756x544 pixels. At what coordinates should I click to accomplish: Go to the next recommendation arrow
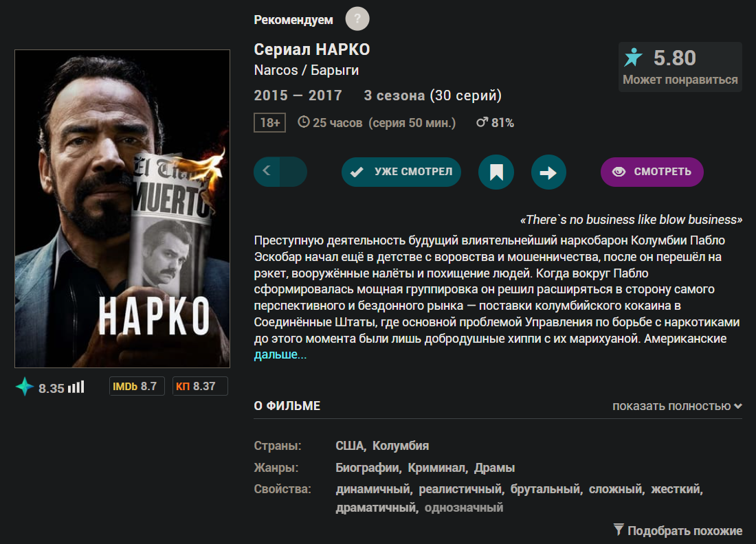coord(548,172)
